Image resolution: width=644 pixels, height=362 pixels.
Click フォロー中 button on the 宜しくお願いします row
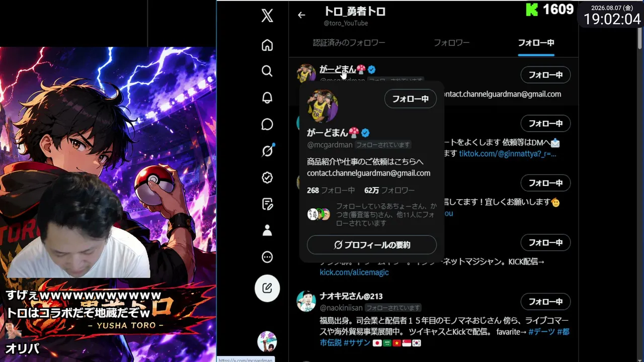click(545, 183)
